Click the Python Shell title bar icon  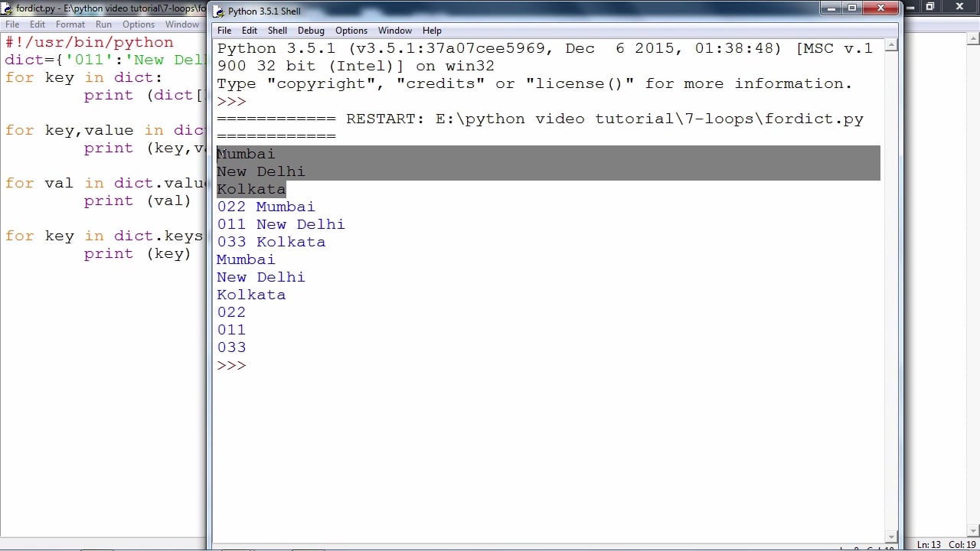point(219,11)
